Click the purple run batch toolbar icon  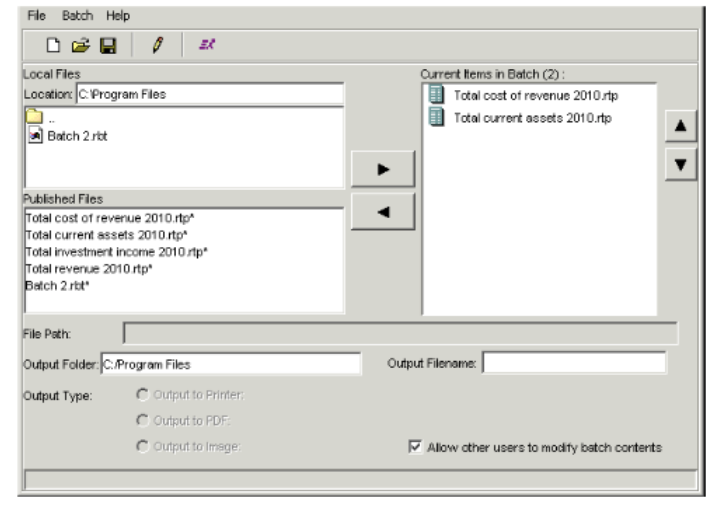pos(207,45)
